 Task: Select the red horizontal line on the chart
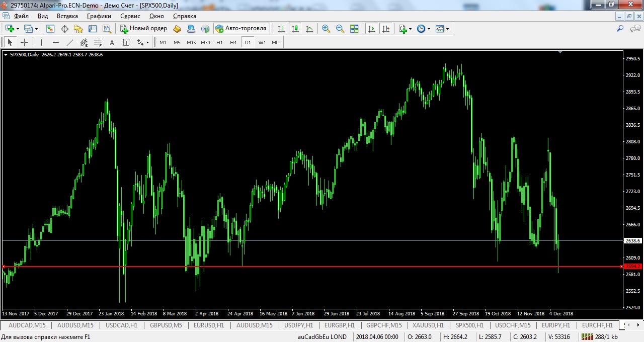point(312,267)
